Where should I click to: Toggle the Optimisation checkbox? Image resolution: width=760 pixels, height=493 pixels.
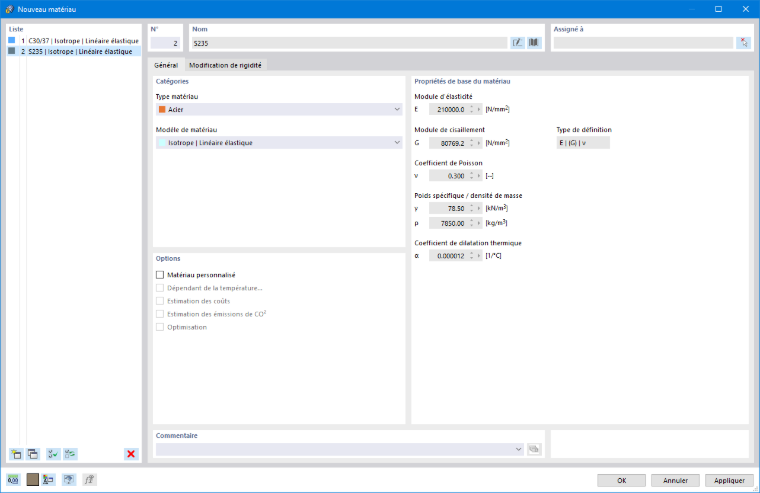coord(160,327)
